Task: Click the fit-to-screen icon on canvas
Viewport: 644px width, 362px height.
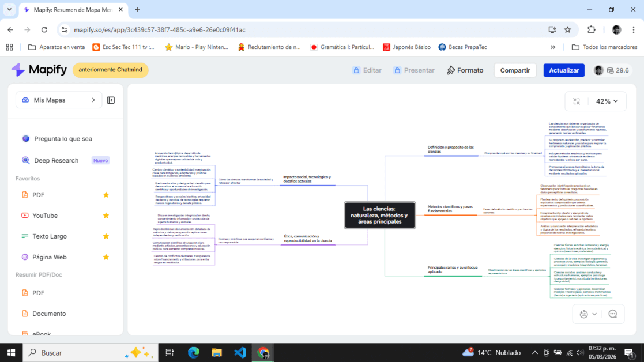Action: [x=577, y=101]
